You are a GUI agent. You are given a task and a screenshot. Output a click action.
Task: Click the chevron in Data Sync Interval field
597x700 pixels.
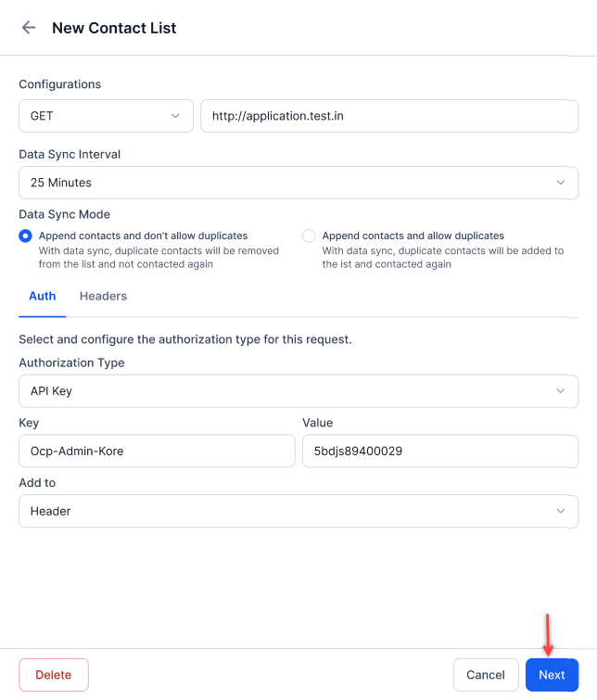coord(561,183)
